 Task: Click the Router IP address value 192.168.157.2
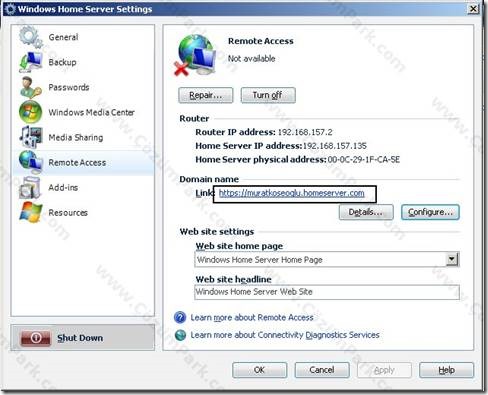coord(305,132)
